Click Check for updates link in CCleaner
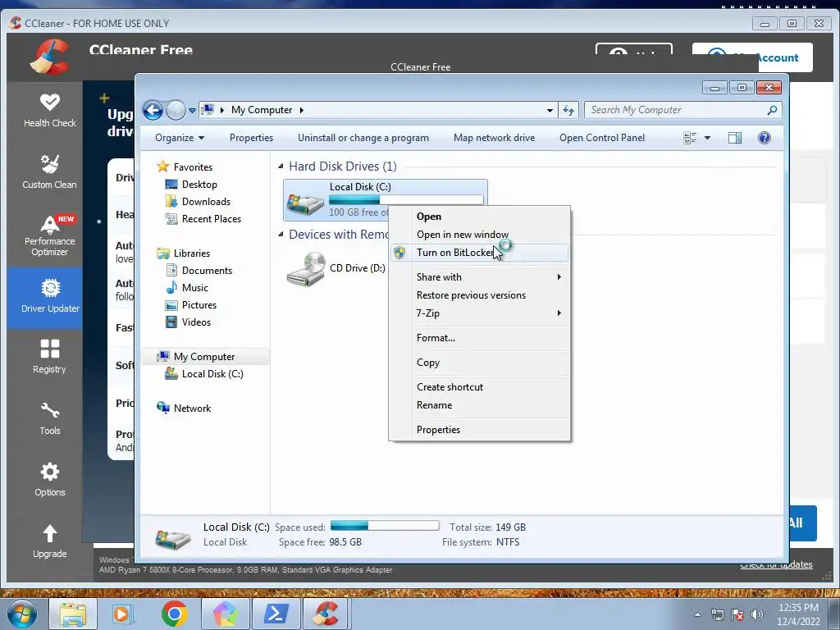This screenshot has height=630, width=840. point(776,564)
